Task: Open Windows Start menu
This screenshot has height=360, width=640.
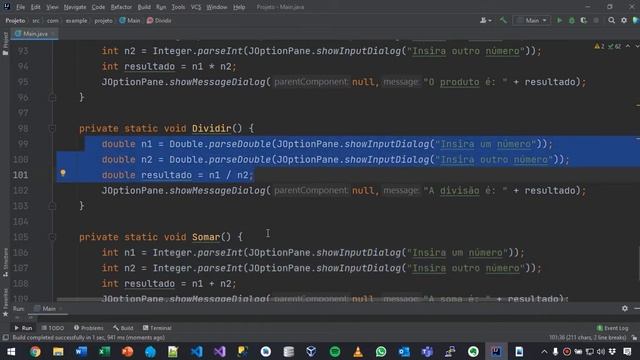Action: point(11,351)
